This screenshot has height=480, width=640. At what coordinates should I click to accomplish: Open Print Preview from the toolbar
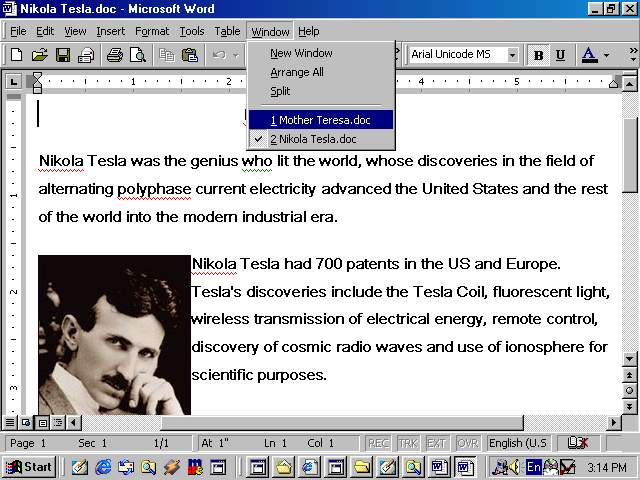(x=138, y=54)
